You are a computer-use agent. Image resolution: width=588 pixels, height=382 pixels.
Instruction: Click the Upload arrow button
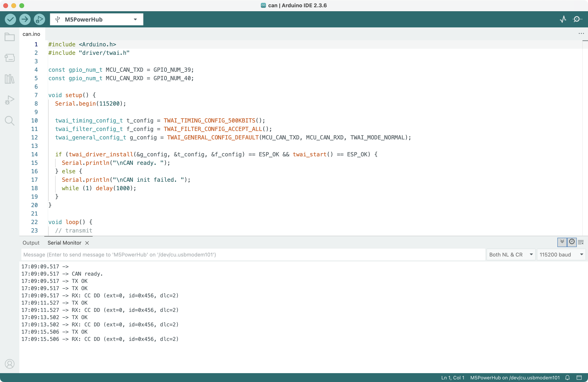pos(25,19)
